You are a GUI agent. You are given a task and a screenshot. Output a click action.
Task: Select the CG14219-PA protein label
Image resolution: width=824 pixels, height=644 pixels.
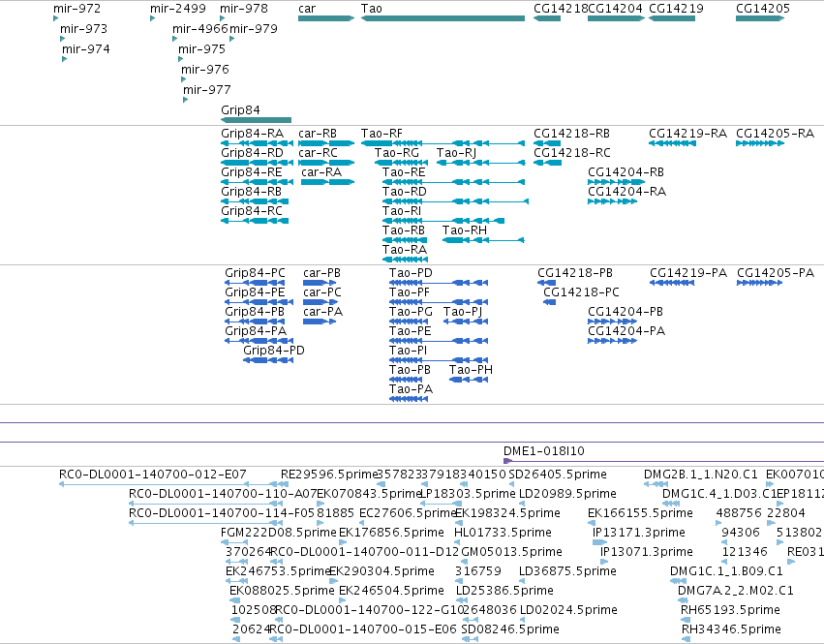point(688,273)
